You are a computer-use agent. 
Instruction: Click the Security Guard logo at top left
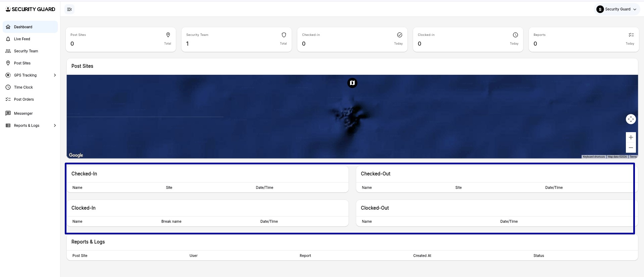(x=30, y=9)
